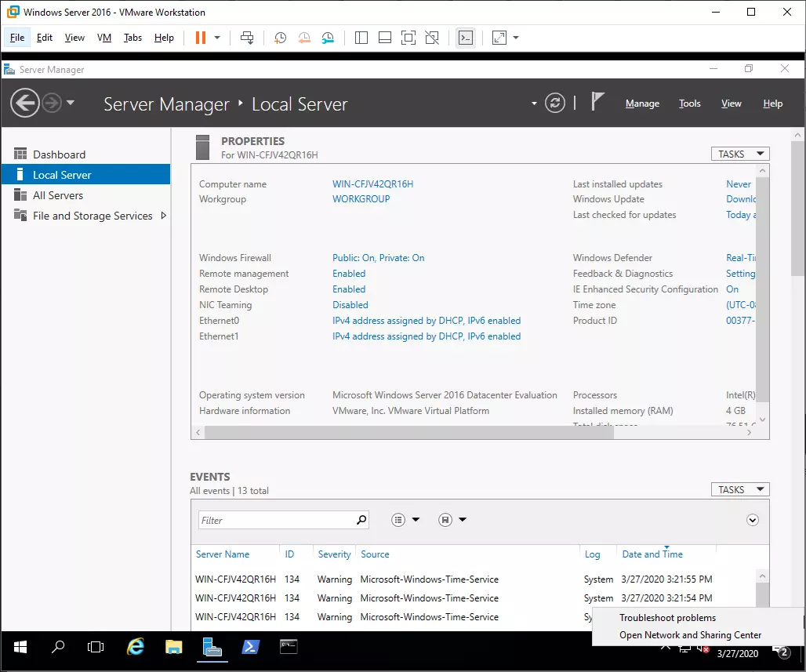Sort events by Severity column header
This screenshot has width=806, height=672.
coord(334,554)
